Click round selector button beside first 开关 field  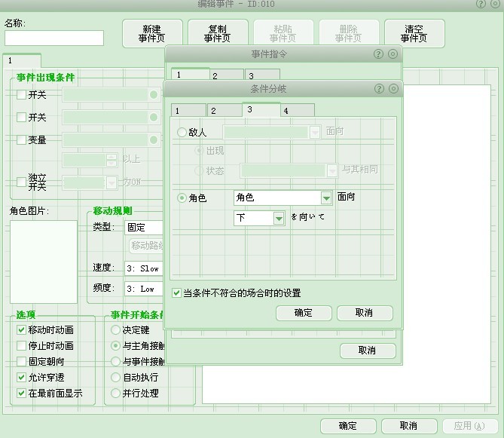[x=154, y=94]
